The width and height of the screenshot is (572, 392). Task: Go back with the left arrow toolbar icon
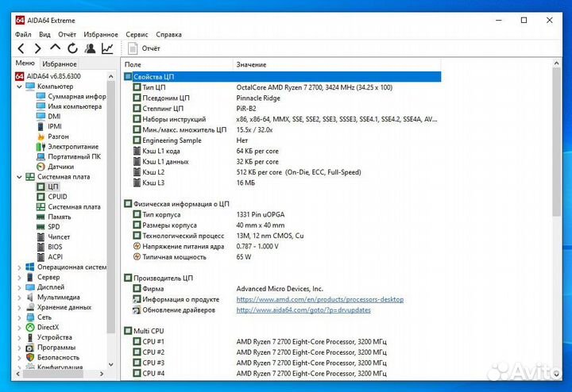(x=21, y=48)
